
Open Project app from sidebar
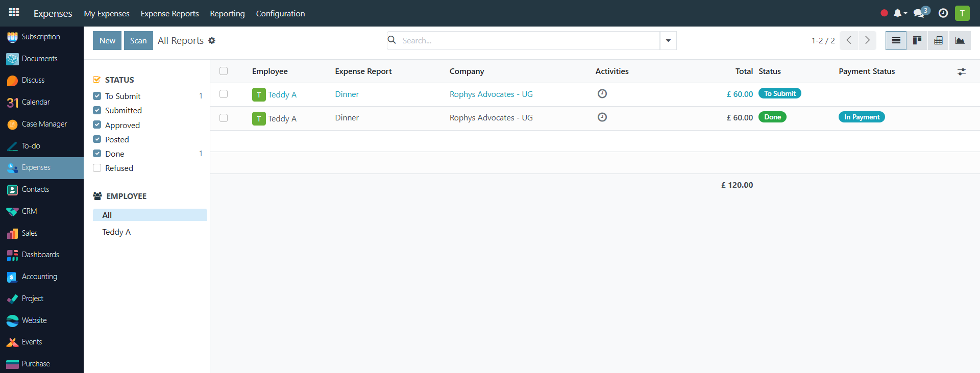(42, 299)
